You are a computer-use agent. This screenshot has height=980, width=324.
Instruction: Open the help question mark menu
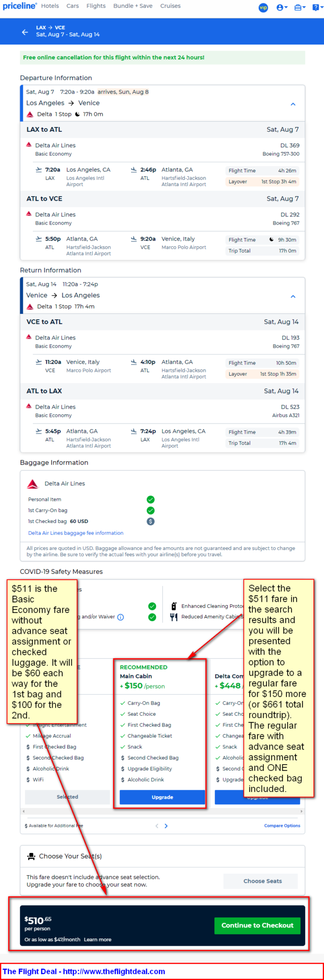click(x=317, y=7)
